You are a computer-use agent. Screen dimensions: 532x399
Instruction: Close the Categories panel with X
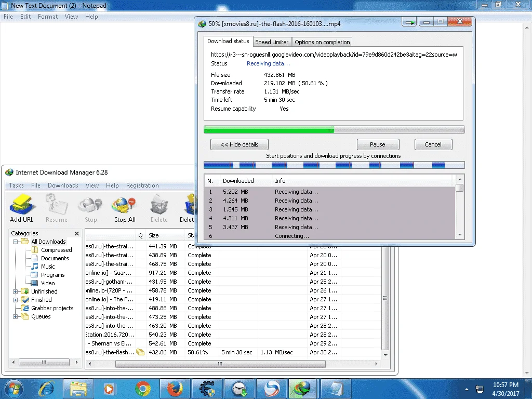coord(77,233)
